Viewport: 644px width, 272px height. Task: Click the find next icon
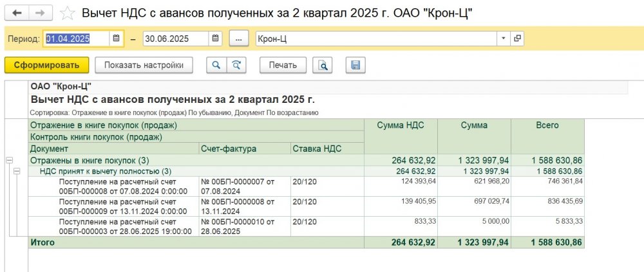[236, 65]
